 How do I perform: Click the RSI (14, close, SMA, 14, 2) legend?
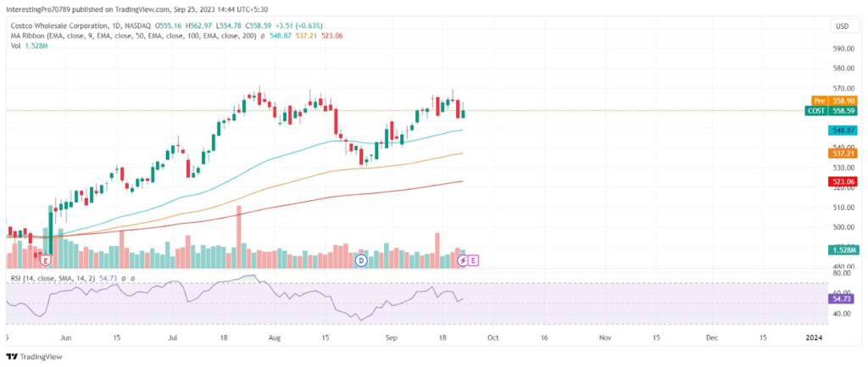53,278
